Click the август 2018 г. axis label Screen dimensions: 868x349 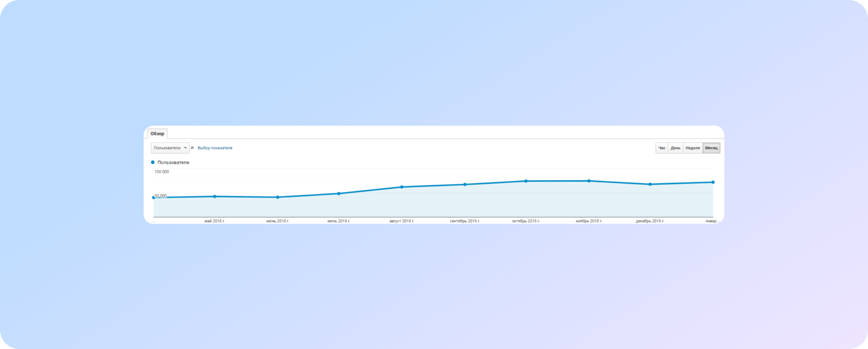(402, 221)
